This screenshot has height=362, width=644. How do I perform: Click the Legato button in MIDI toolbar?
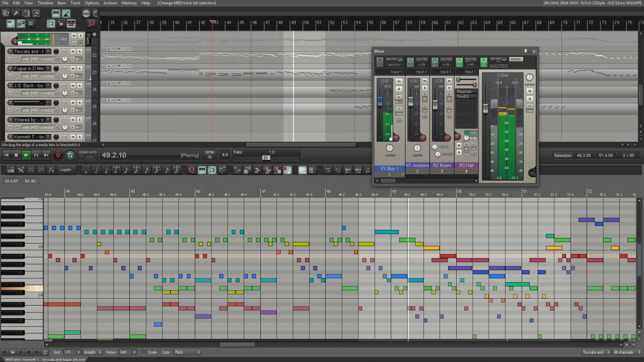[x=65, y=170]
